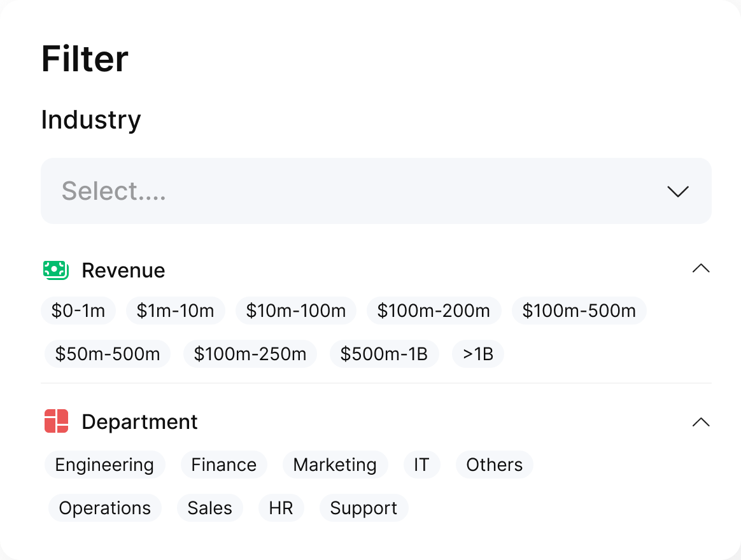Viewport: 741px width, 560px height.
Task: Toggle the $0-1m revenue filter
Action: pyautogui.click(x=78, y=311)
